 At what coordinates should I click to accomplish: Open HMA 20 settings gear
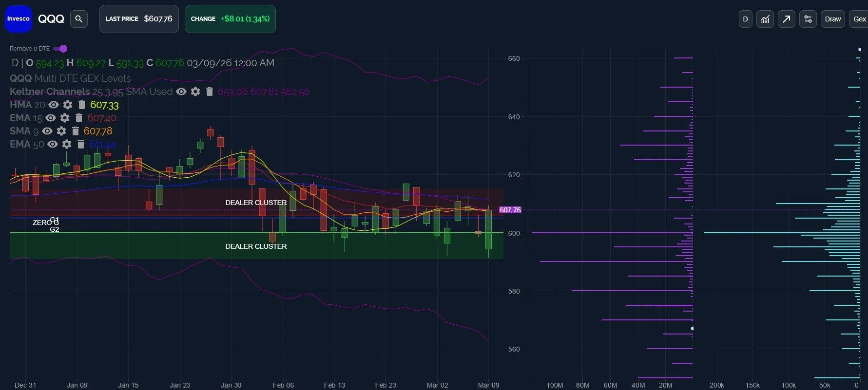coord(68,105)
